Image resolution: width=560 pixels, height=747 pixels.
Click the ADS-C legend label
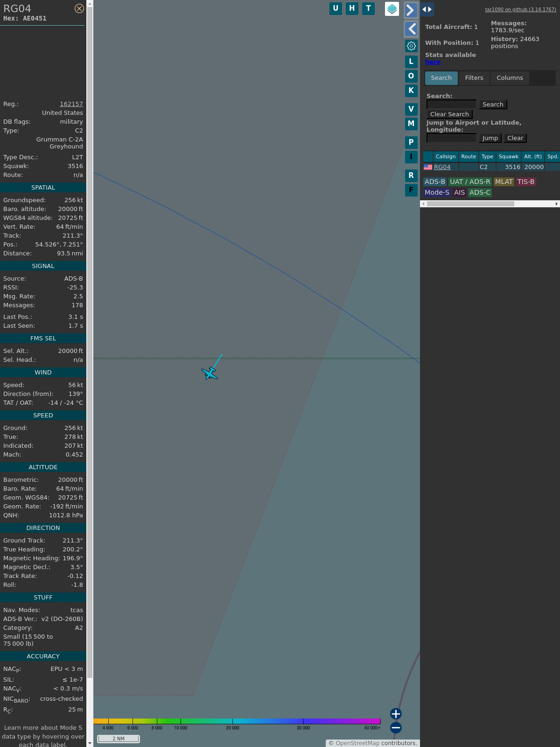point(480,193)
